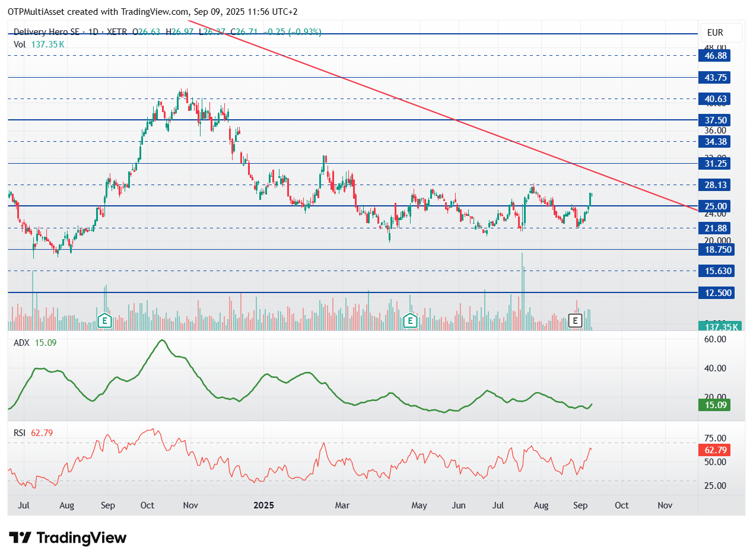753x560 pixels.
Task: Click the red descending trendline
Action: tap(455, 120)
